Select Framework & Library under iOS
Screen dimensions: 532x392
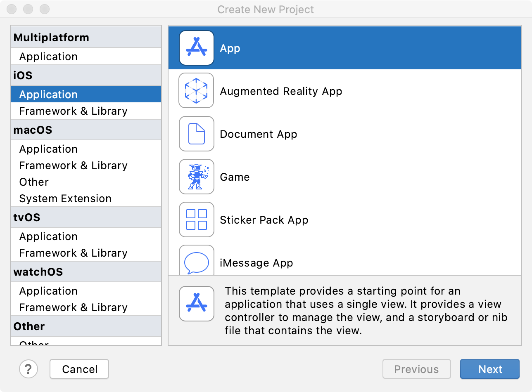point(86,111)
